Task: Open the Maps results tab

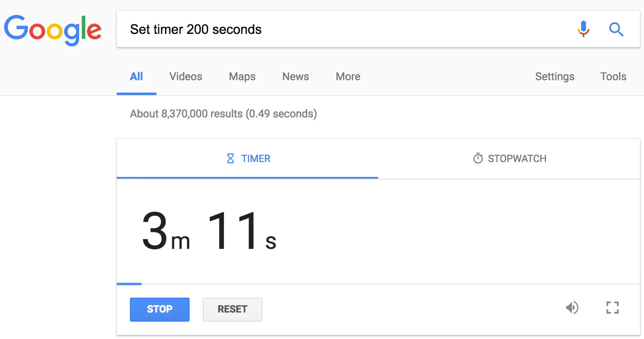Action: pyautogui.click(x=242, y=76)
